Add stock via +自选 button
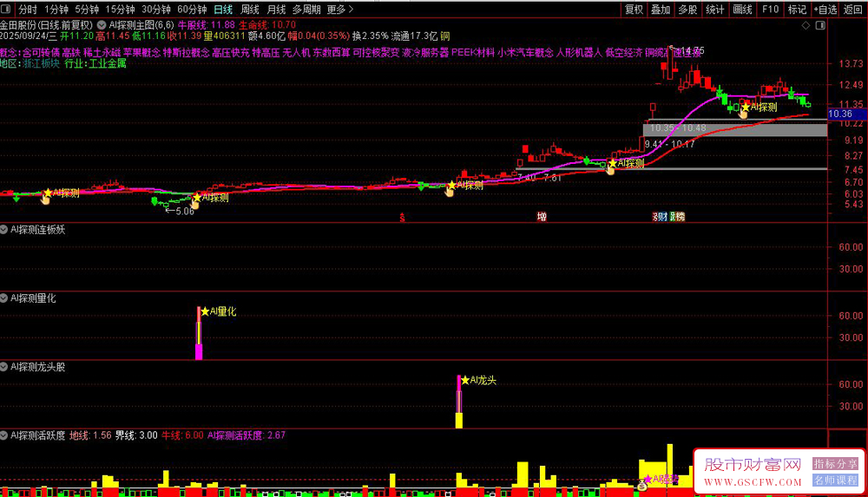Viewport: 868px width, 497px height. click(x=825, y=10)
